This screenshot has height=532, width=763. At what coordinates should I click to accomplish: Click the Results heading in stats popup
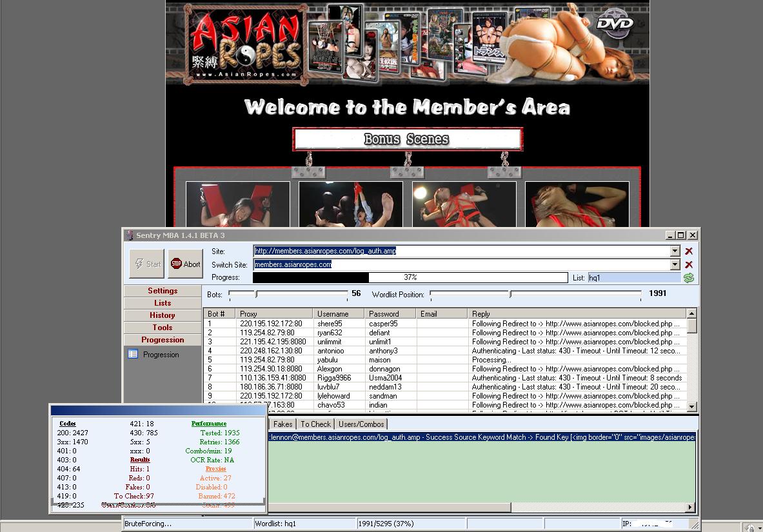pos(140,460)
